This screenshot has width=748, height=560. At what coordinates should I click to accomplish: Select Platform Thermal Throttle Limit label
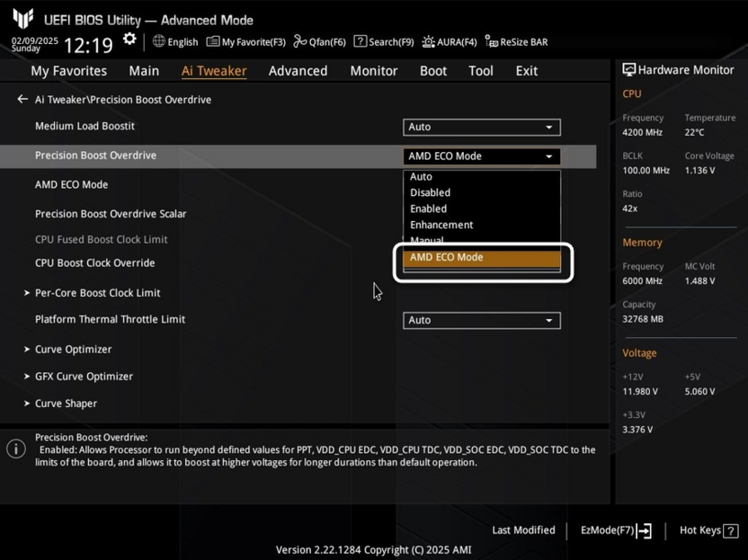pos(111,319)
